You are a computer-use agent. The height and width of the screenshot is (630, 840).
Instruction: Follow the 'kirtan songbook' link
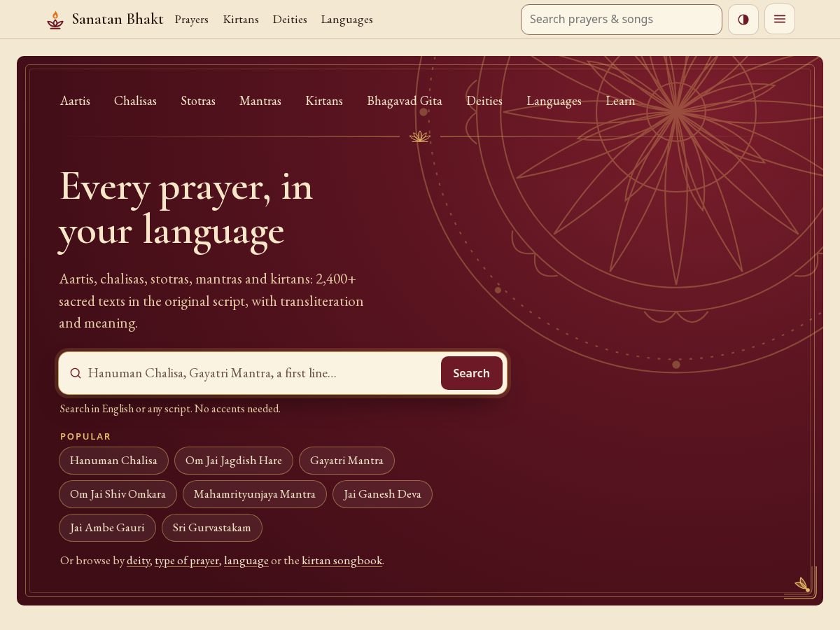pyautogui.click(x=342, y=561)
